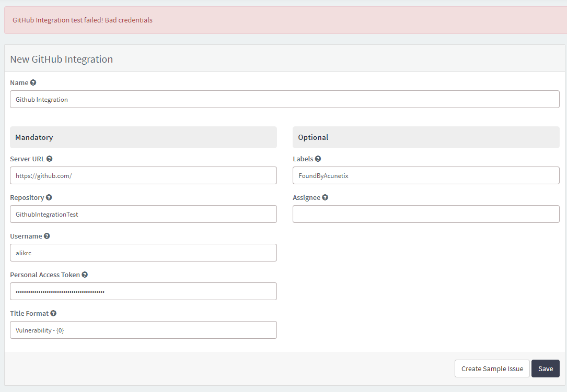Click the Mandatory section header

click(x=143, y=137)
